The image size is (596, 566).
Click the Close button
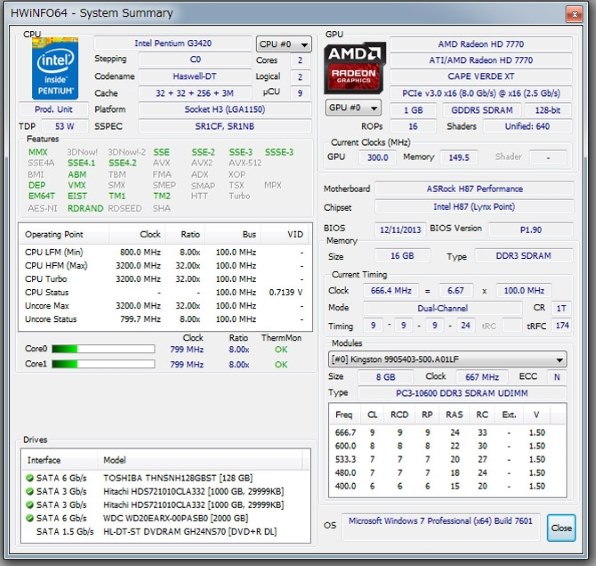tap(561, 528)
